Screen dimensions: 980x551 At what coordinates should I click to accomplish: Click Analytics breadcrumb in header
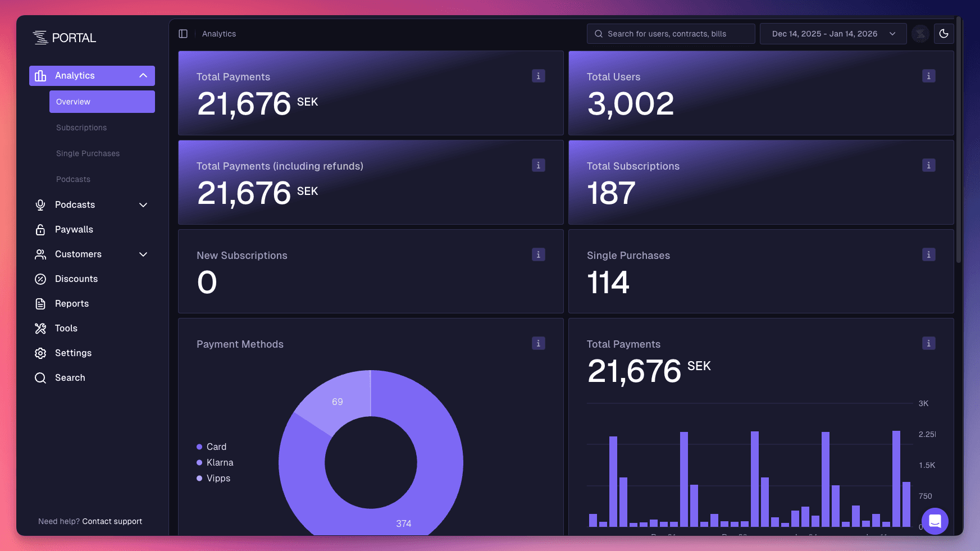point(219,34)
